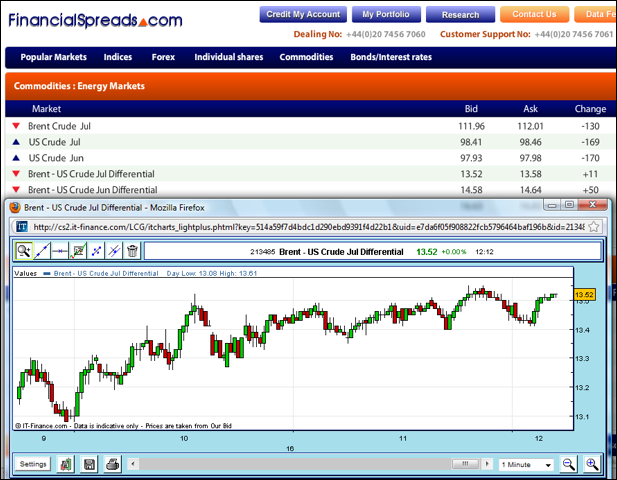The width and height of the screenshot is (617, 480).
Task: Click the chart scrollbar right arrow
Action: tap(487, 464)
